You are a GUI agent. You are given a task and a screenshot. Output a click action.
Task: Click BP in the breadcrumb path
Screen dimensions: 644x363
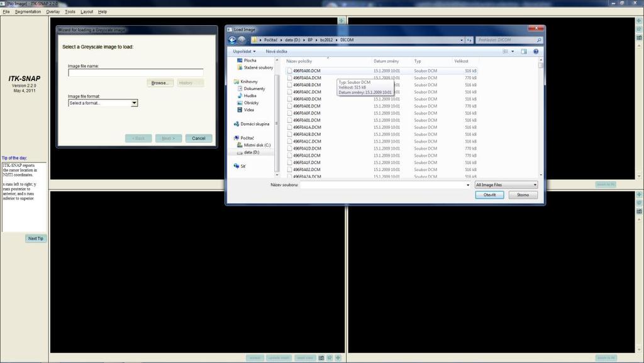coord(310,40)
